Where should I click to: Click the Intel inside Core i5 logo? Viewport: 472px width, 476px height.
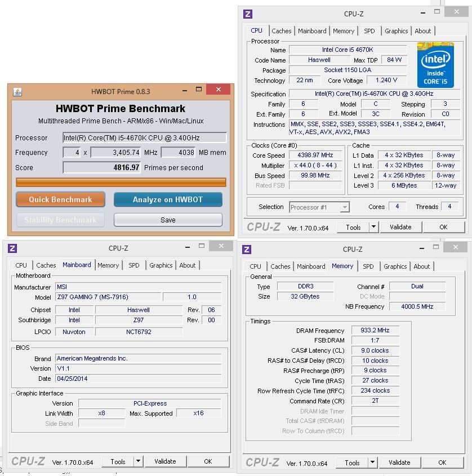pyautogui.click(x=435, y=65)
